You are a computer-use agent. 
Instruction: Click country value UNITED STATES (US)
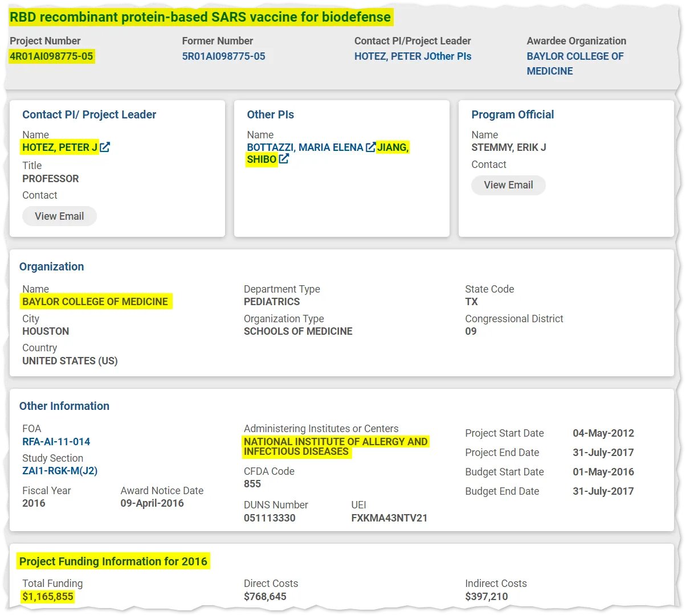pos(70,361)
